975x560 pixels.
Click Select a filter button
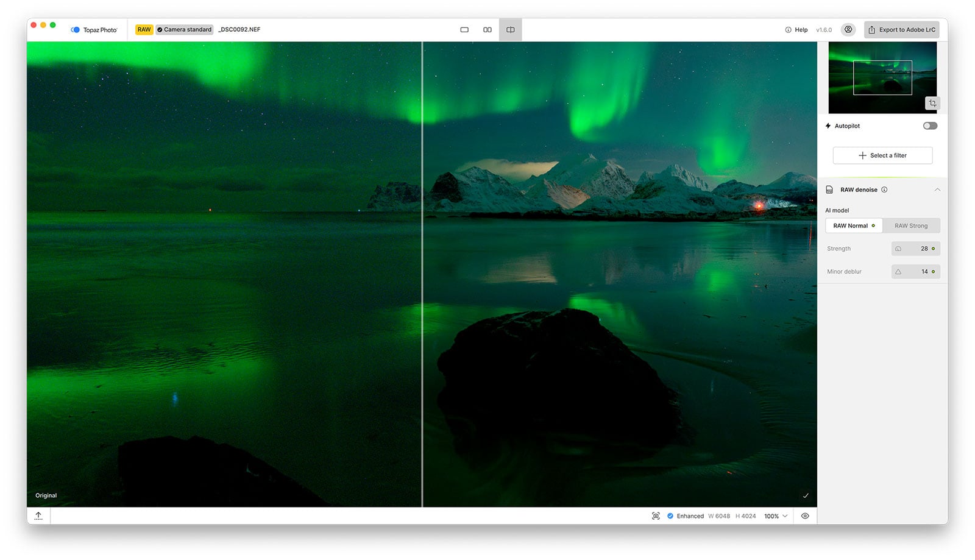(x=882, y=155)
